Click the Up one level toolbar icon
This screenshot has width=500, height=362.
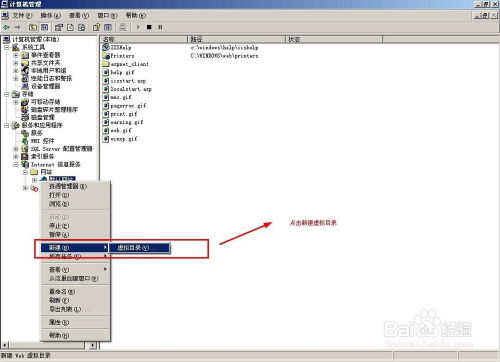click(33, 27)
